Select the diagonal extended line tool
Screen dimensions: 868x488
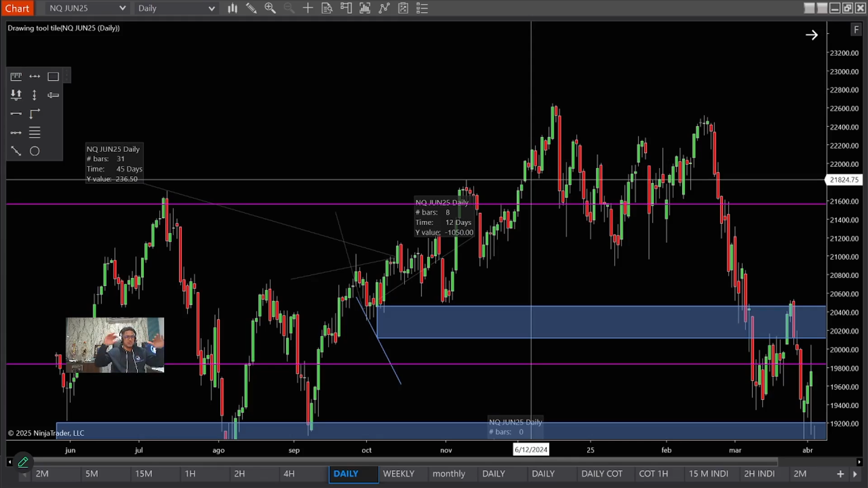[16, 151]
